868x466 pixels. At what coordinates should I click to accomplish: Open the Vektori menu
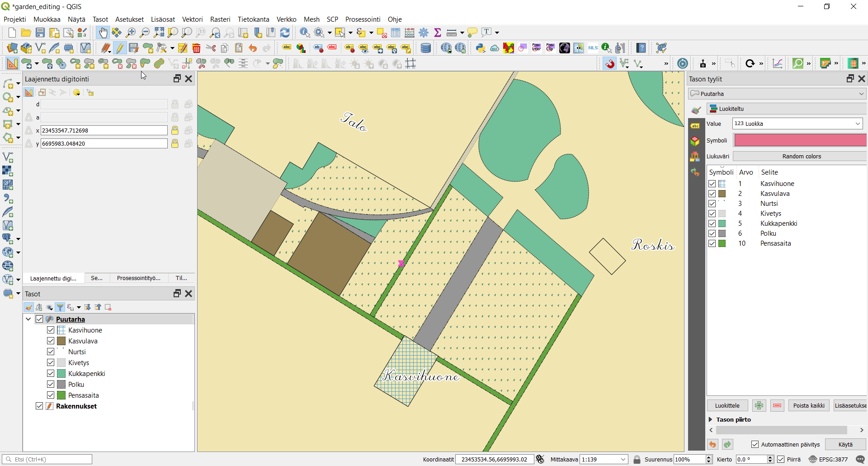click(192, 19)
